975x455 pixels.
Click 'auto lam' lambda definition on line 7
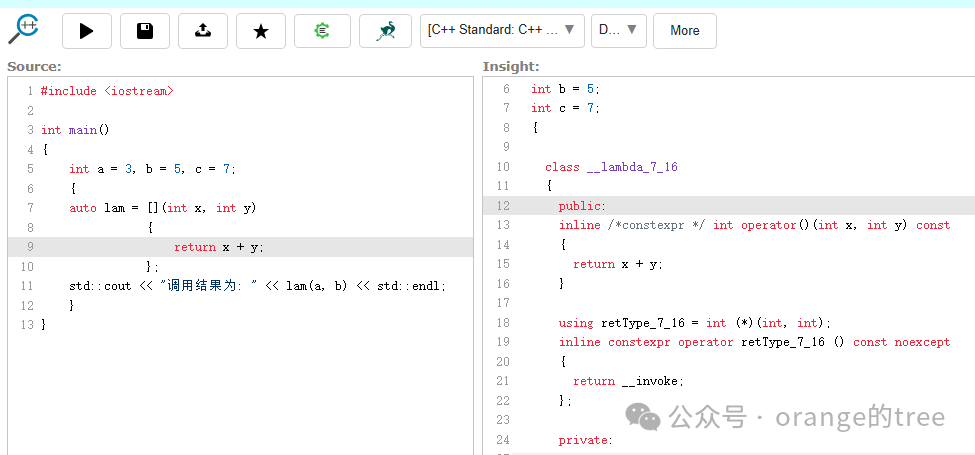tap(163, 208)
